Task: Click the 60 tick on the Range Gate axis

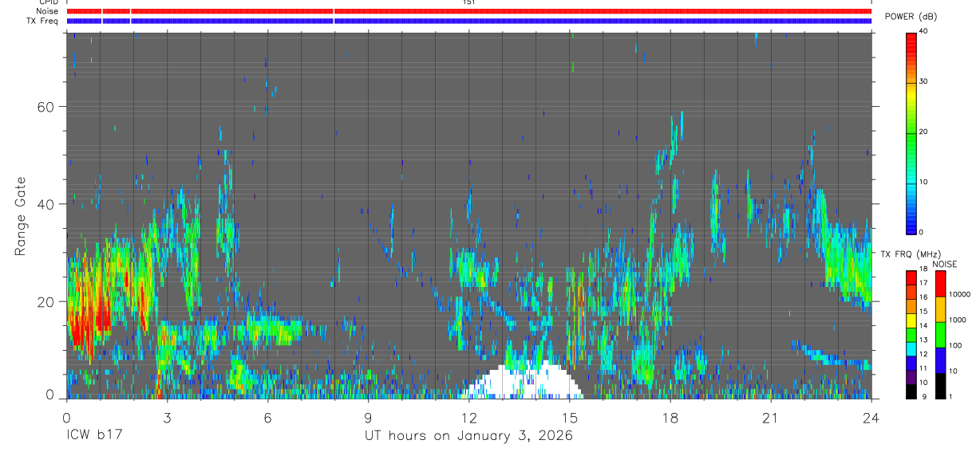Action: pos(46,107)
